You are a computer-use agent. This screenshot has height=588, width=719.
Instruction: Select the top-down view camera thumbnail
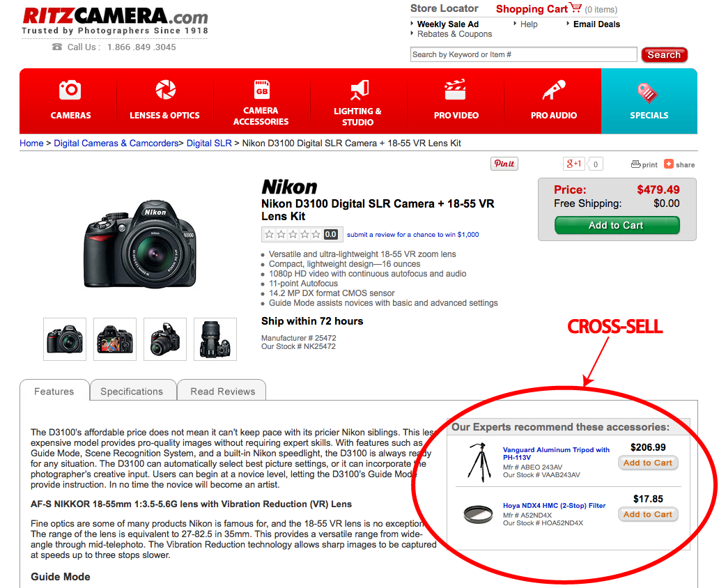coord(215,339)
